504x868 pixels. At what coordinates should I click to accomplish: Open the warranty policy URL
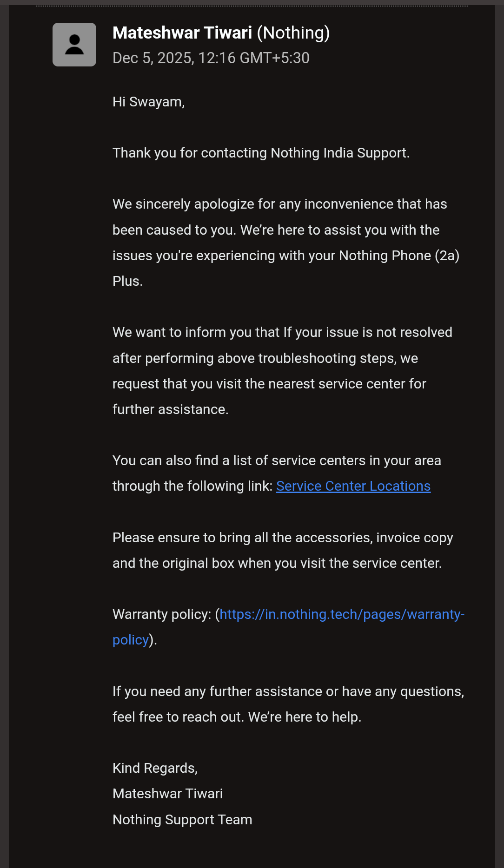coord(343,613)
